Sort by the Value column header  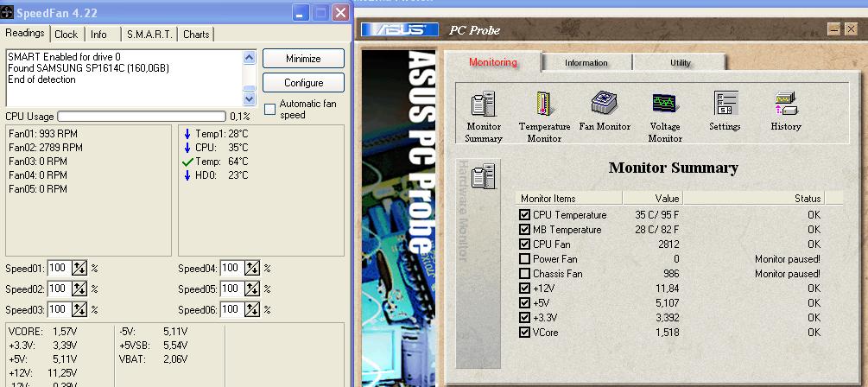tap(653, 198)
